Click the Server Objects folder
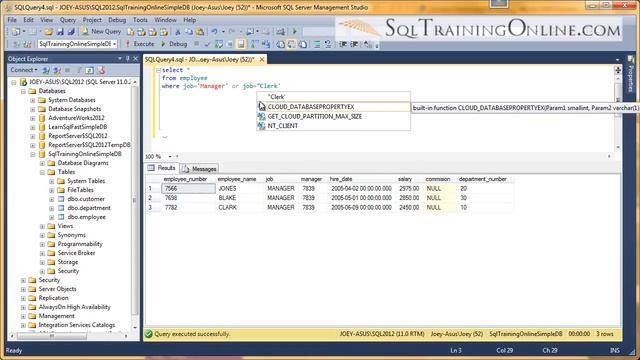Viewport: 640px width, 360px height. coord(57,289)
